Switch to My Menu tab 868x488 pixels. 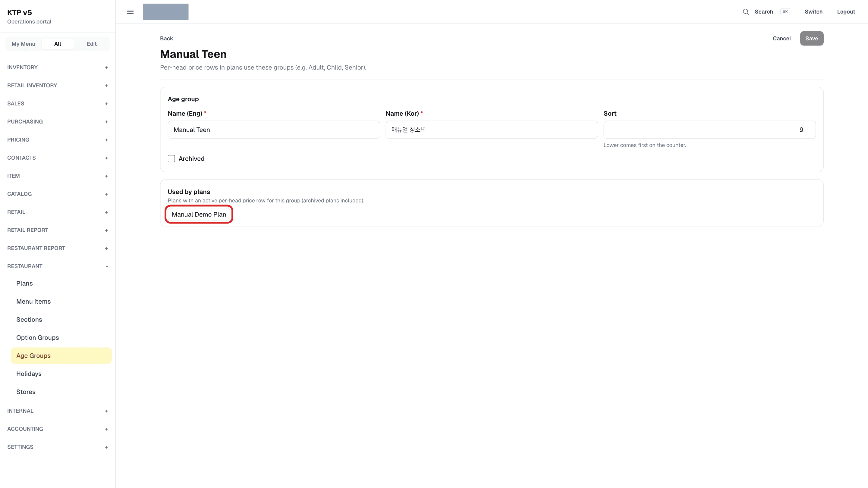tap(23, 44)
